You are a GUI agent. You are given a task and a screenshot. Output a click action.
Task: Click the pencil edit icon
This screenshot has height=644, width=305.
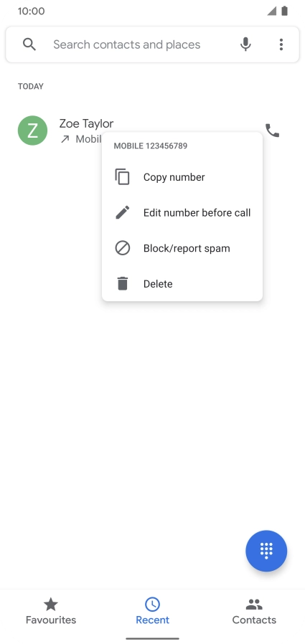(122, 213)
